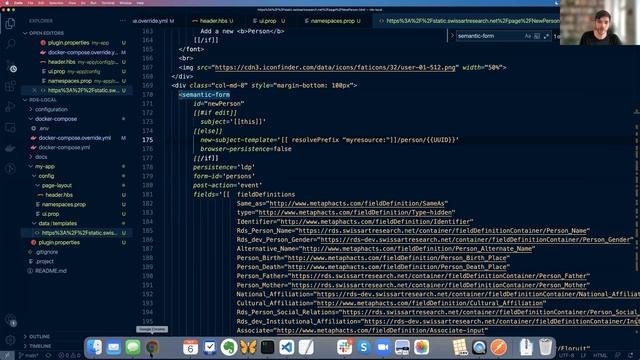Open Zoom from the dock
The image size is (640, 360).
(383, 347)
